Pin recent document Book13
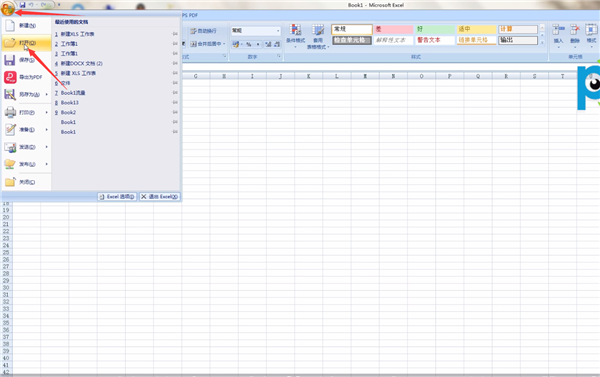Screen dimensions: 600x377 (175, 103)
